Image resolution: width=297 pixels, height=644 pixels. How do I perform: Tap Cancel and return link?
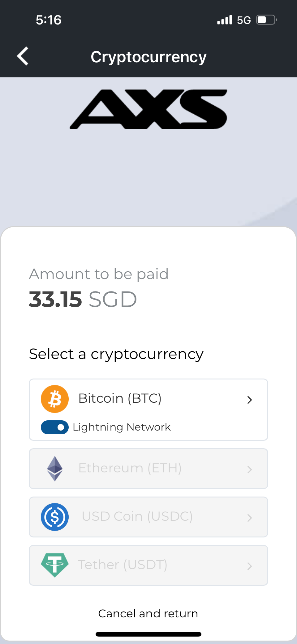(x=148, y=613)
